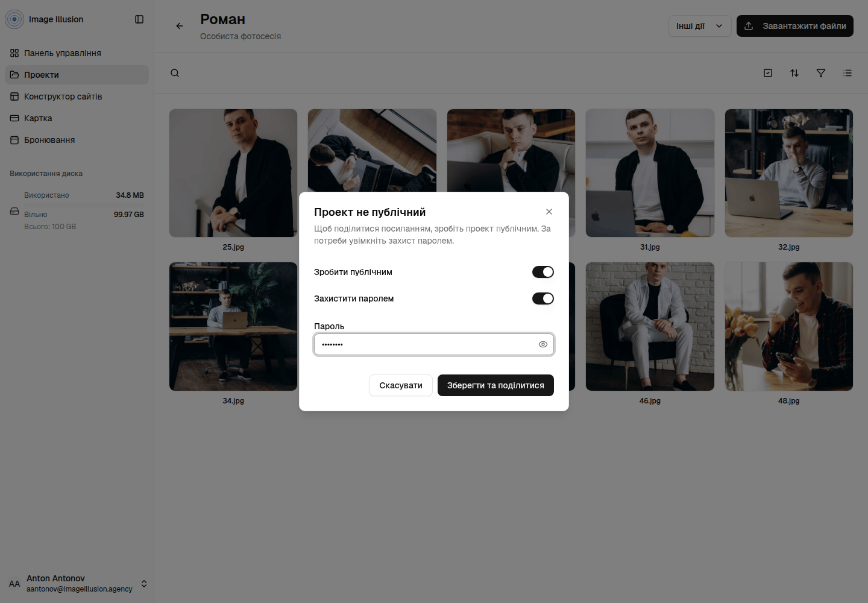868x603 pixels.
Task: Open the Панель управління menu item
Action: point(77,53)
